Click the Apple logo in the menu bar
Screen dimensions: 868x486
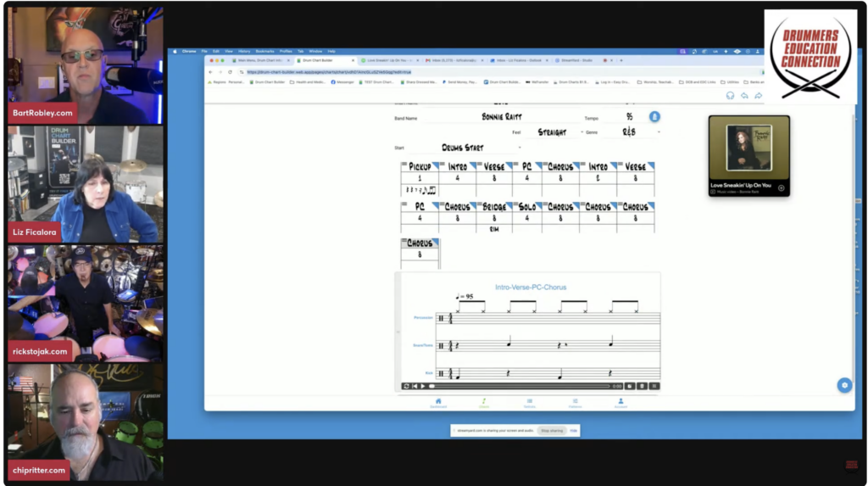[175, 51]
